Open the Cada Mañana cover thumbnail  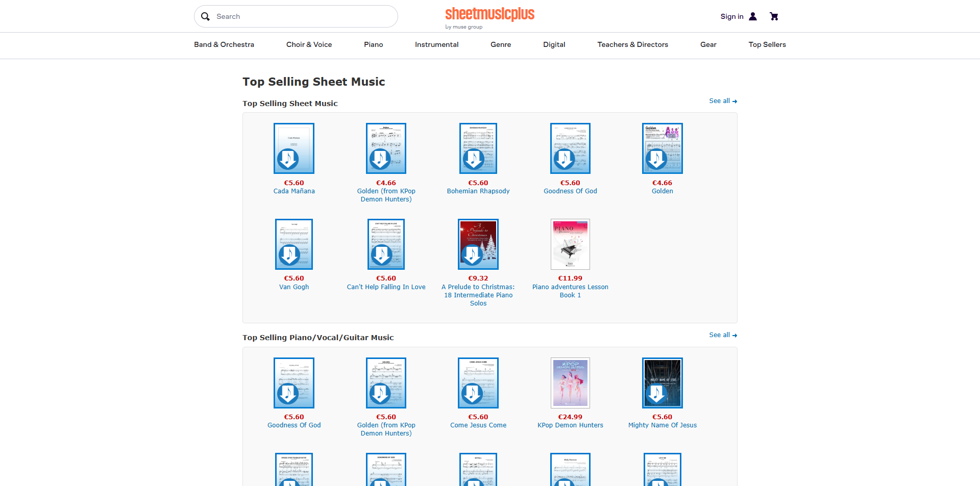point(294,148)
